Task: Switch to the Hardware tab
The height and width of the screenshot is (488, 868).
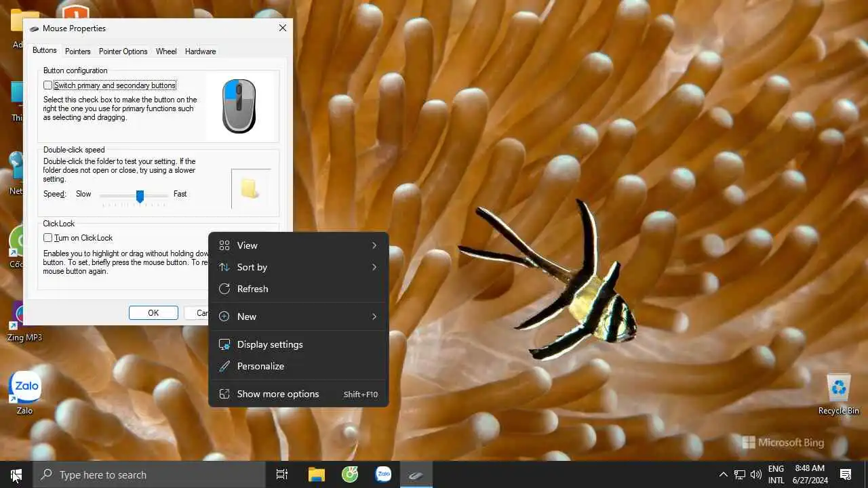Action: click(x=201, y=52)
